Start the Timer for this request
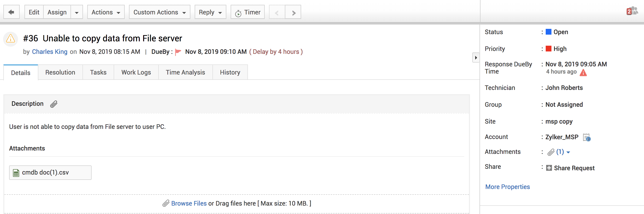Screen dimensions: 644x214 [247, 12]
